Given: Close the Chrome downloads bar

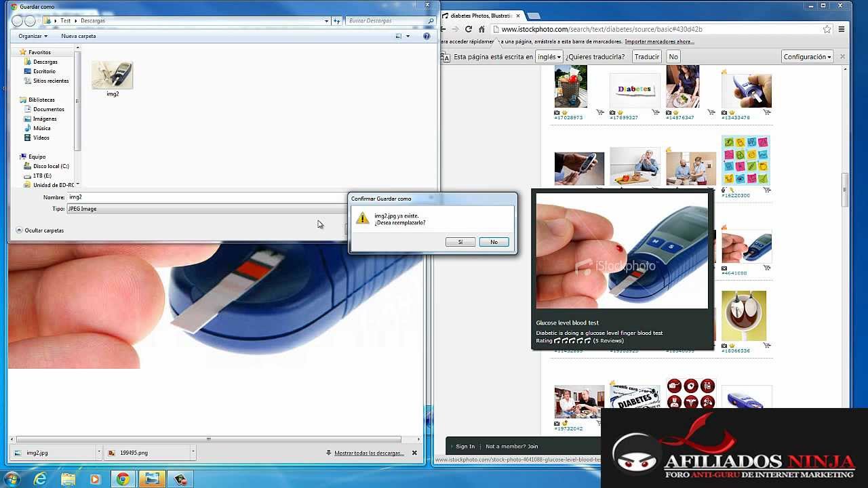Looking at the screenshot, I should click(x=414, y=453).
